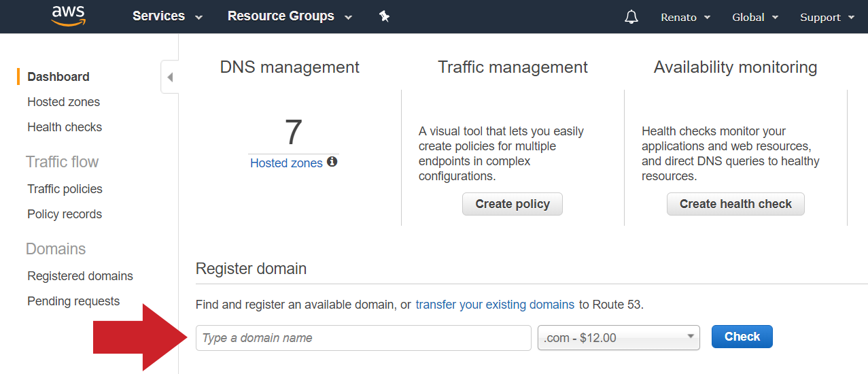Select Traffic policies in sidebar

65,189
